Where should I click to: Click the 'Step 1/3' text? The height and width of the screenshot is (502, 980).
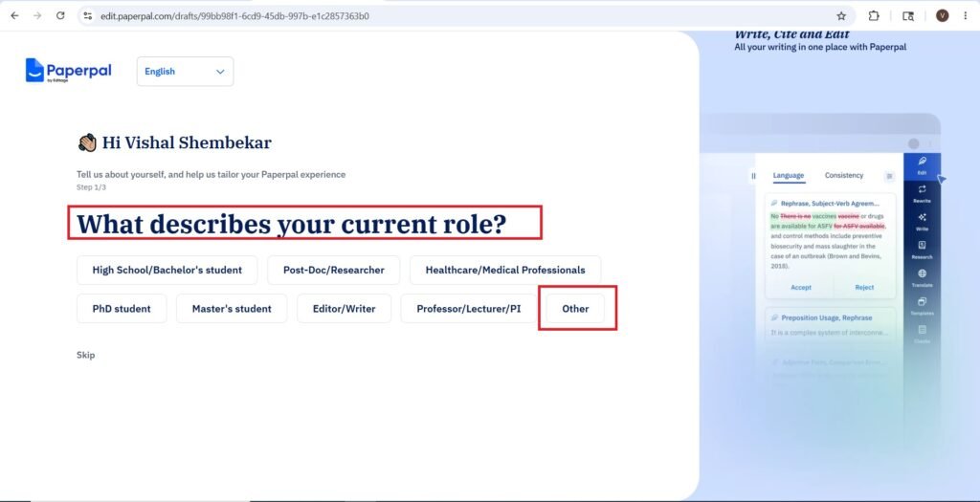click(89, 187)
